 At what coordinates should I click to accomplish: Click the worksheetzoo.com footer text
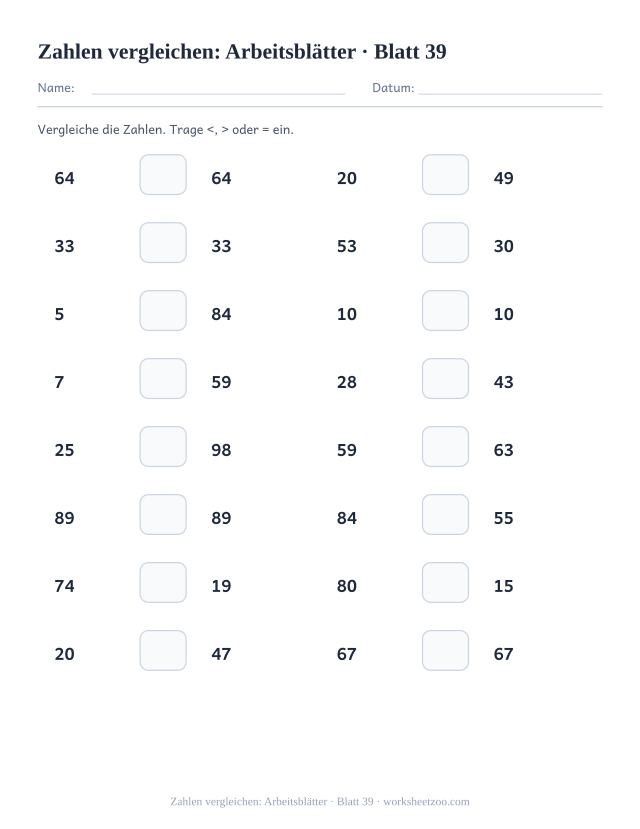point(426,802)
